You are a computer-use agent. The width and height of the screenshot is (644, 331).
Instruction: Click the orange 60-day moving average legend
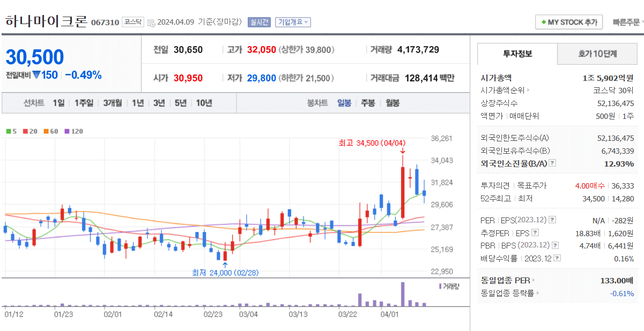(51, 131)
